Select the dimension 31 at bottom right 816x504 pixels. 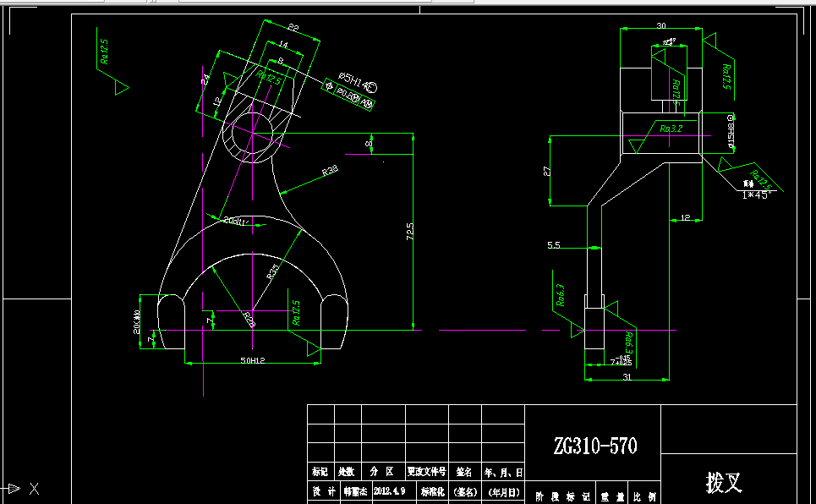pyautogui.click(x=627, y=377)
